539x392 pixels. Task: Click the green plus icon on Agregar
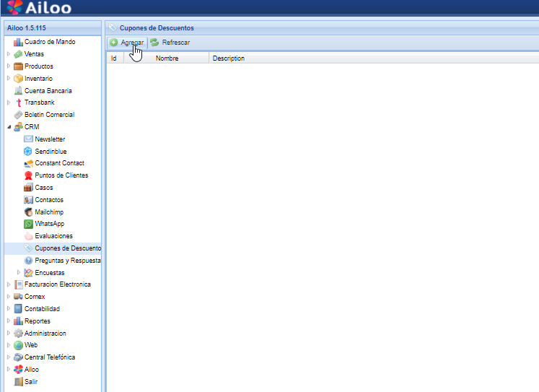114,43
